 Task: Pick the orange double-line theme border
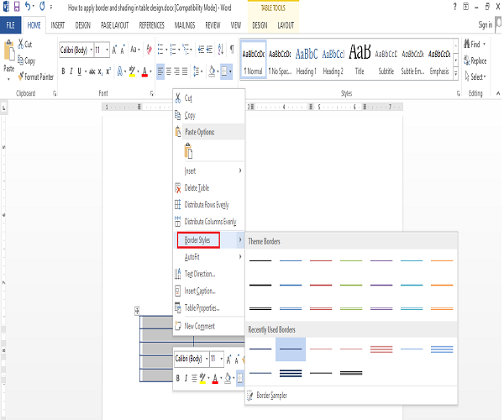[x=442, y=308]
